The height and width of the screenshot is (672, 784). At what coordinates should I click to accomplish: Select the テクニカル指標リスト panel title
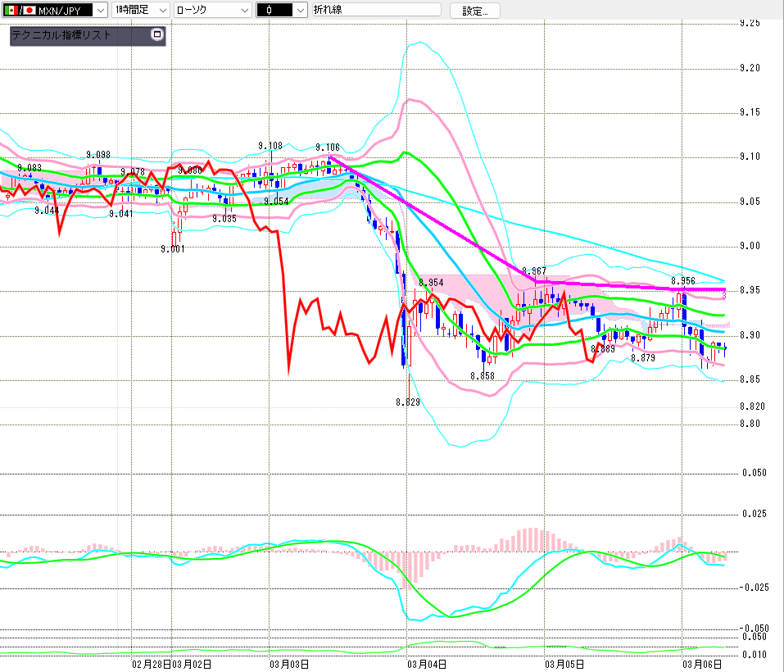pos(61,35)
